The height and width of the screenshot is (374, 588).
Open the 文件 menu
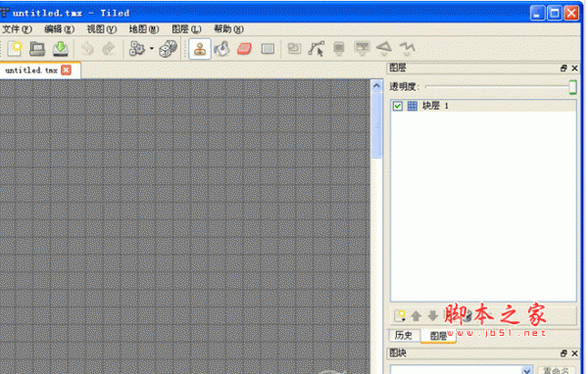point(18,29)
